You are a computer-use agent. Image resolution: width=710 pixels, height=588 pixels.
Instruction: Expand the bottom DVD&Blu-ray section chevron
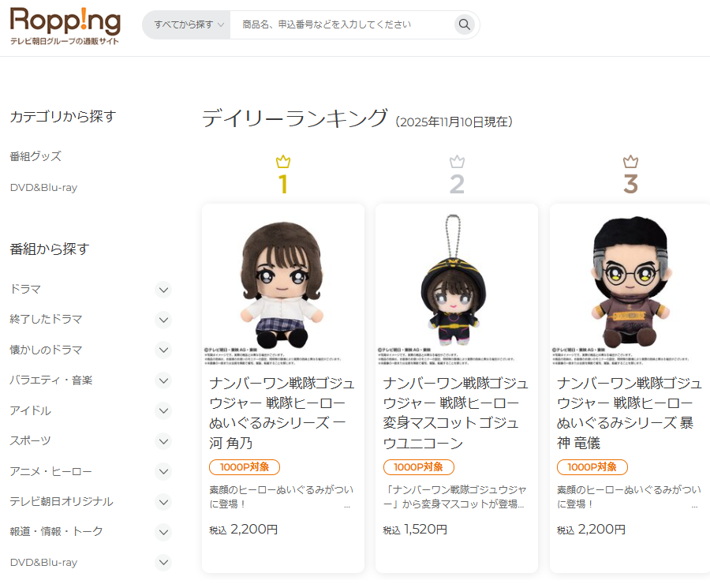(x=163, y=563)
